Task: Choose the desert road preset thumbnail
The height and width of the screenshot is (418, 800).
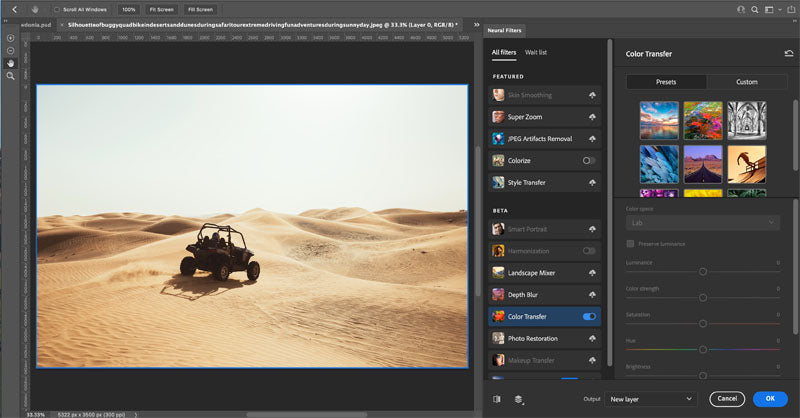Action: click(x=702, y=164)
